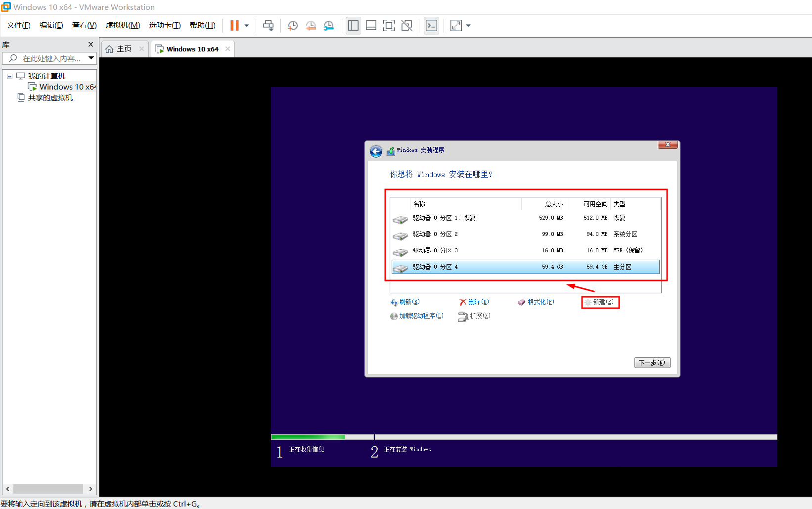Revert to the previous snapshot icon
The image size is (812, 509).
[311, 25]
